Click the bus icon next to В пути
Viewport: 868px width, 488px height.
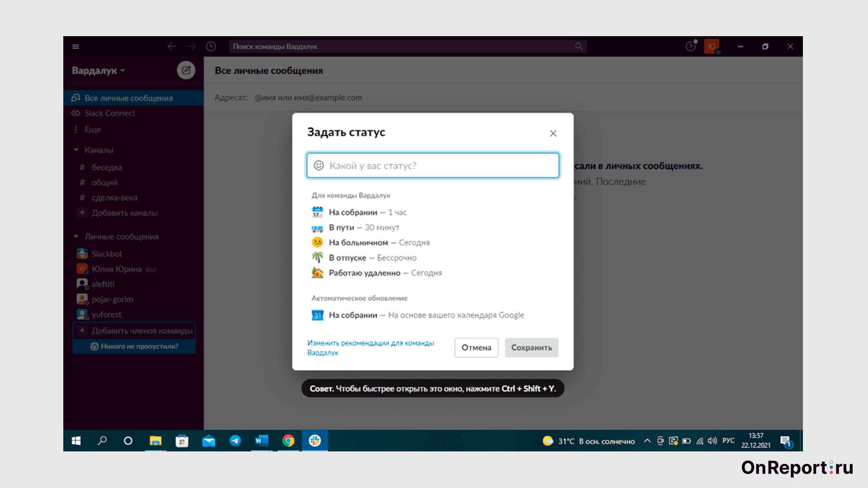coord(318,228)
